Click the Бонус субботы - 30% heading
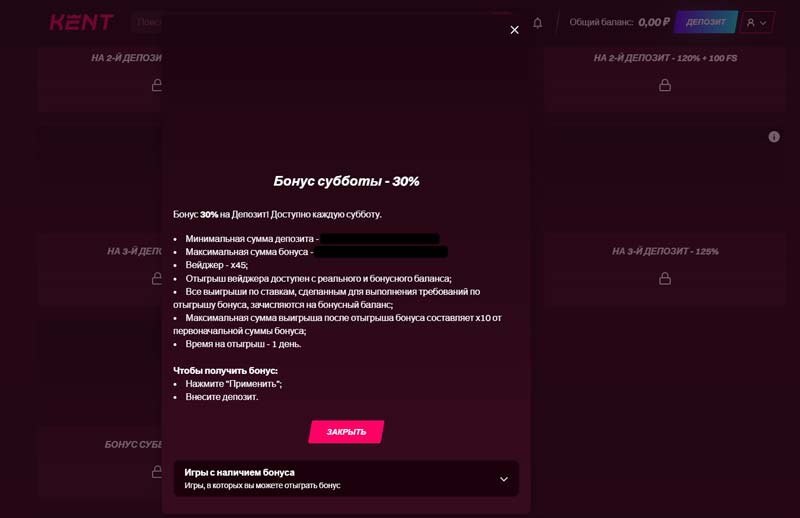The height and width of the screenshot is (518, 800). pyautogui.click(x=346, y=181)
